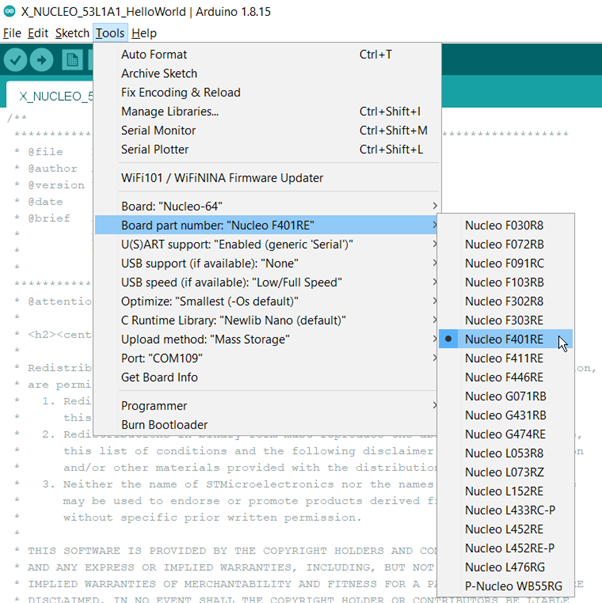Select Nucleo F411RE board part
This screenshot has height=603, width=602.
(x=505, y=358)
